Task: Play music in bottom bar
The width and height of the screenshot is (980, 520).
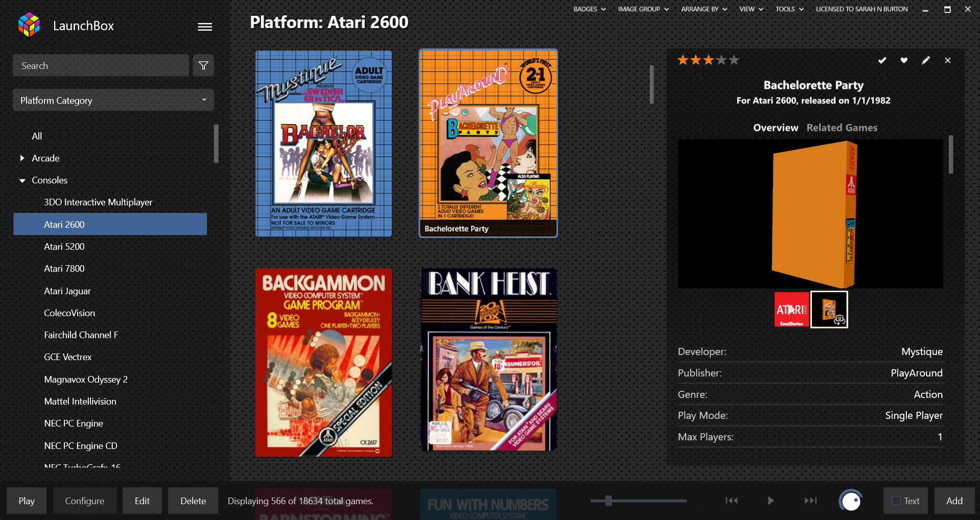Action: coord(771,501)
